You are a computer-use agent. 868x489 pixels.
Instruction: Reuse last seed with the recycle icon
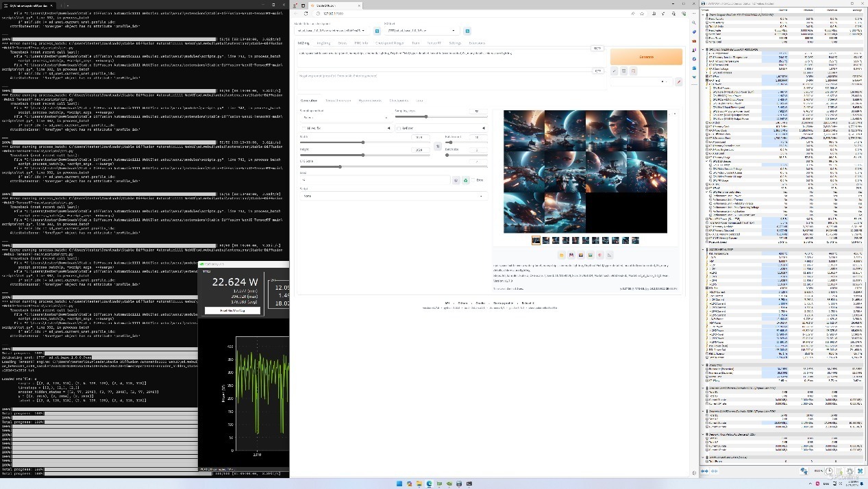(x=465, y=180)
